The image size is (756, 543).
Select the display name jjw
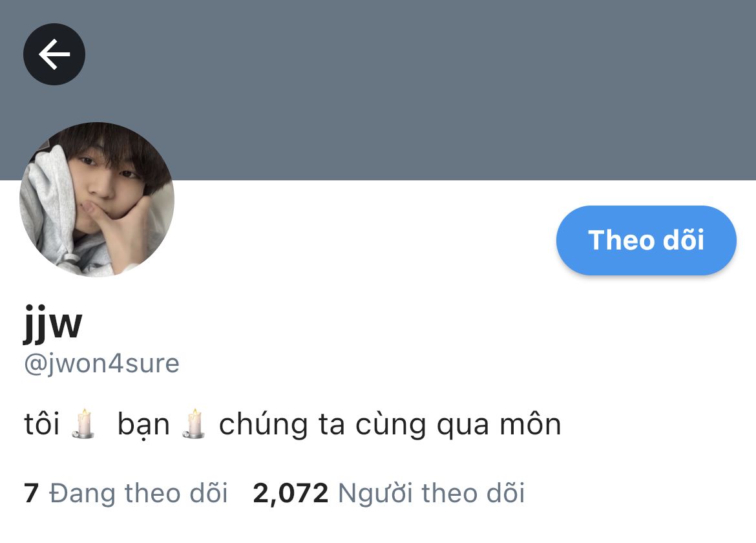53,323
